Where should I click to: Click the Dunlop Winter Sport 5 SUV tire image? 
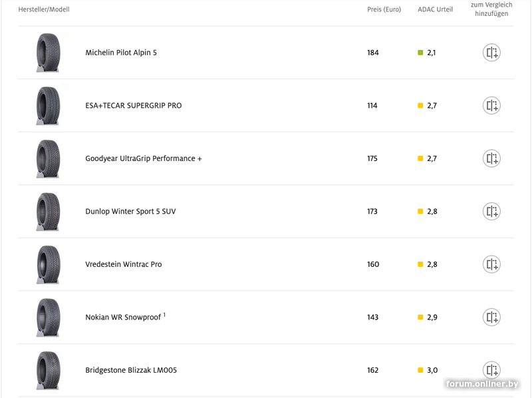click(48, 212)
